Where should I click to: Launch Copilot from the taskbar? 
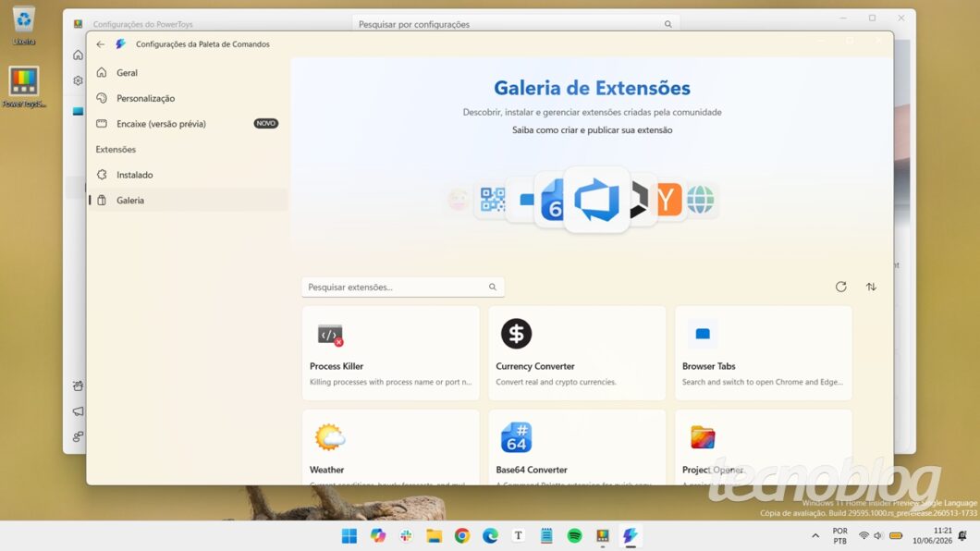pos(377,535)
